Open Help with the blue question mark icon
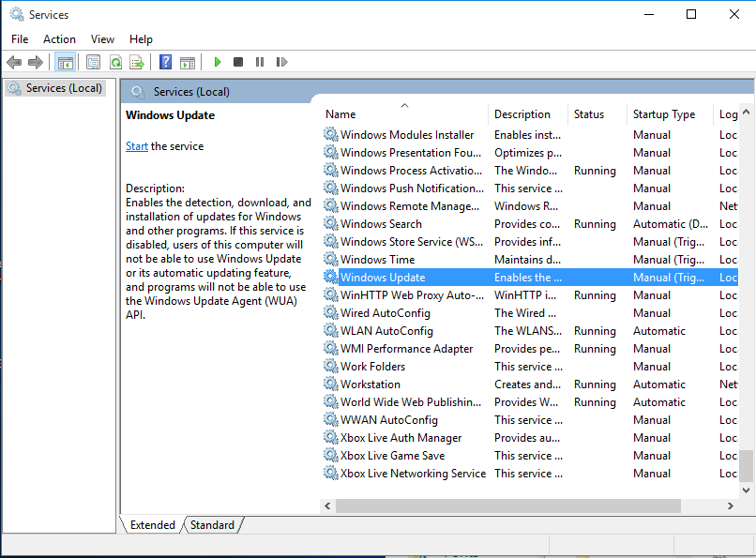Image resolution: width=756 pixels, height=558 pixels. tap(165, 62)
